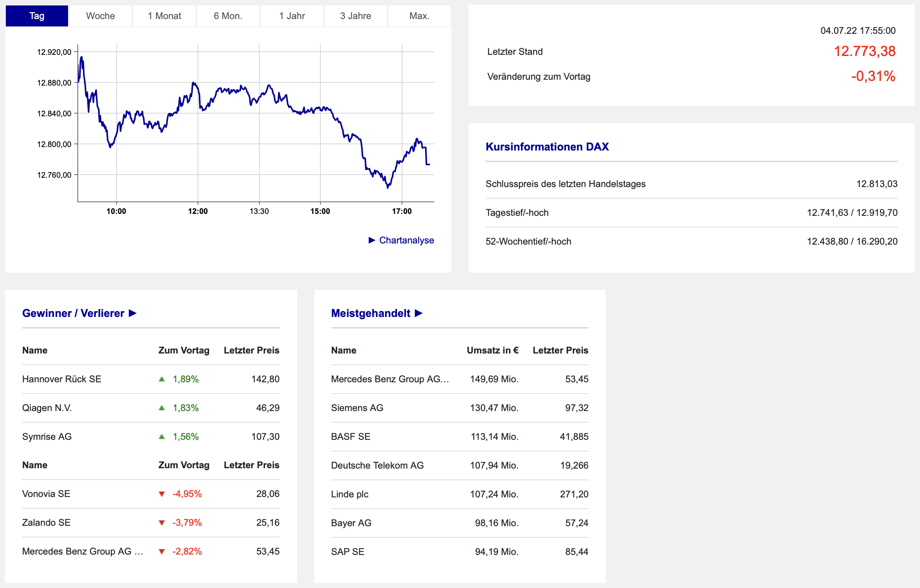Click the triangle before Chartanalyse
Screen dimensions: 920x588
(x=372, y=240)
